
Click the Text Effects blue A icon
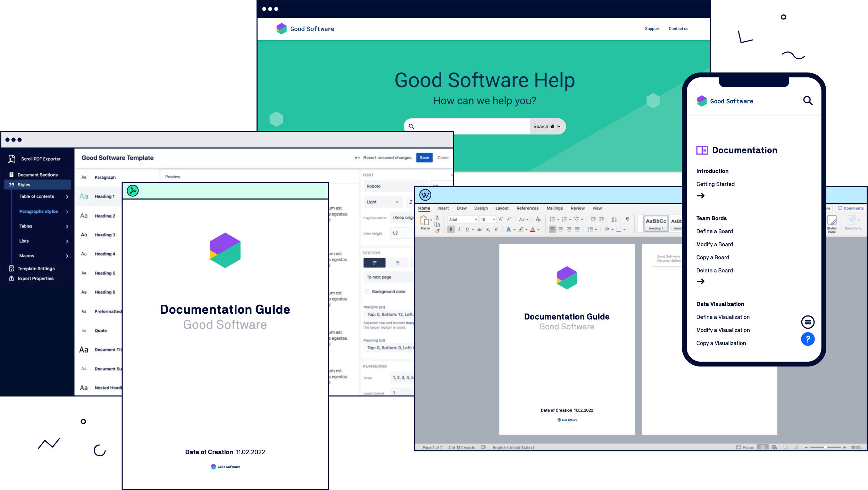coord(508,229)
